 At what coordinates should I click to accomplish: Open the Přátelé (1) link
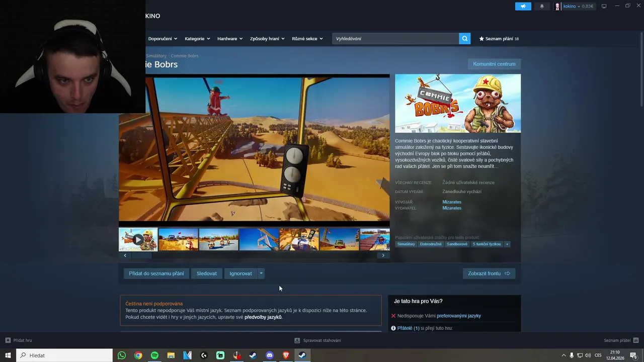pos(408,328)
